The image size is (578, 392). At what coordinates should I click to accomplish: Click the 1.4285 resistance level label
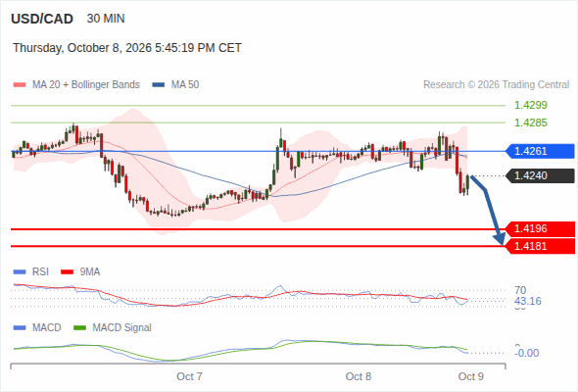530,122
